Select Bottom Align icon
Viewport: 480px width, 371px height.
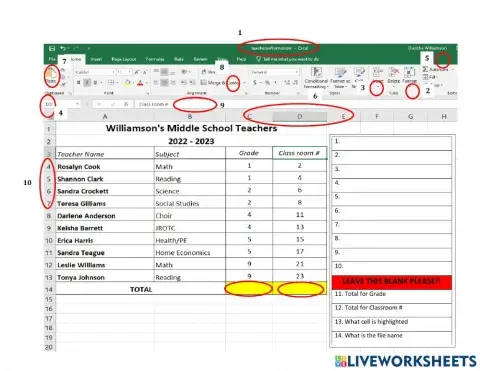[x=172, y=73]
